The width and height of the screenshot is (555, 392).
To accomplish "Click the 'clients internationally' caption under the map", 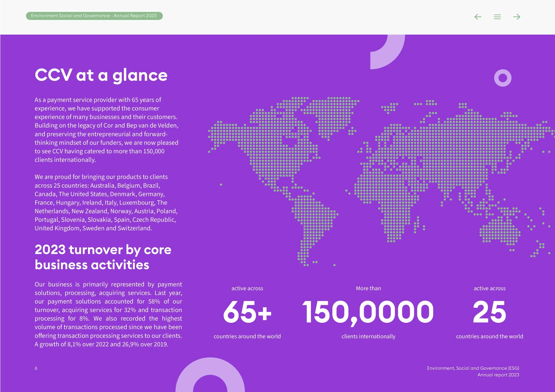I will (x=368, y=336).
